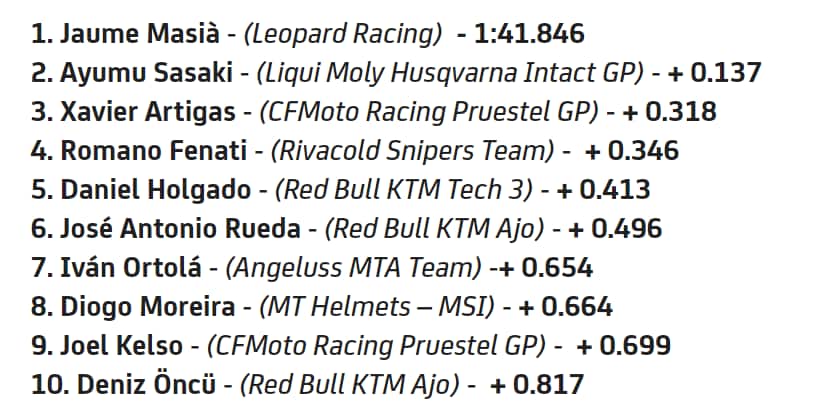The image size is (821, 409).
Task: Click the + 0.496 time gap
Action: pos(614,229)
